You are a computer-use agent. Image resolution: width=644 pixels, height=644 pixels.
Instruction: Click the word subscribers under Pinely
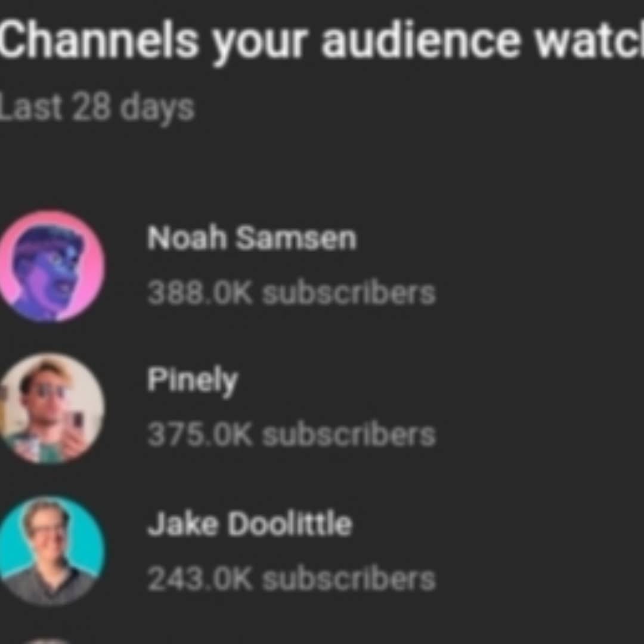click(x=349, y=435)
